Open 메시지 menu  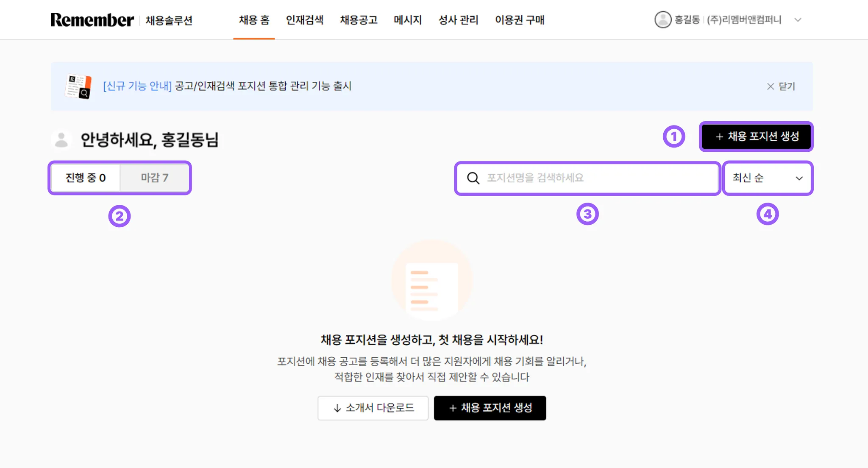pyautogui.click(x=407, y=20)
